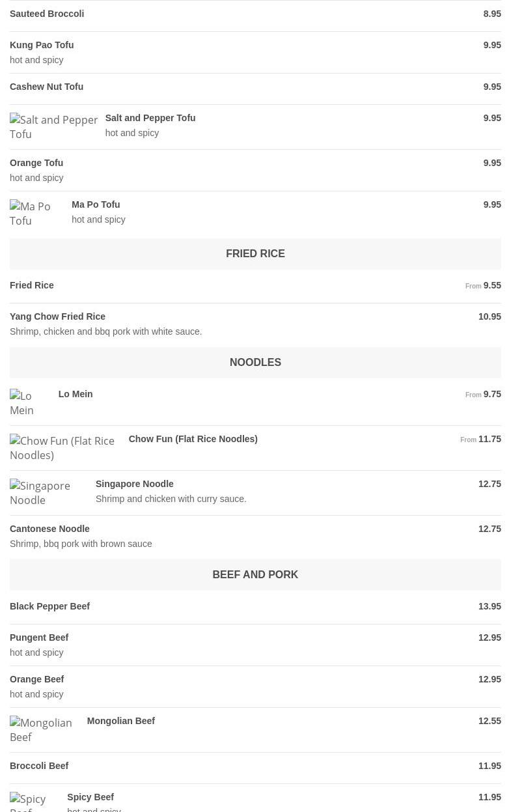Click the FRIED RICE section header
This screenshot has width=511, height=812.
point(255,254)
